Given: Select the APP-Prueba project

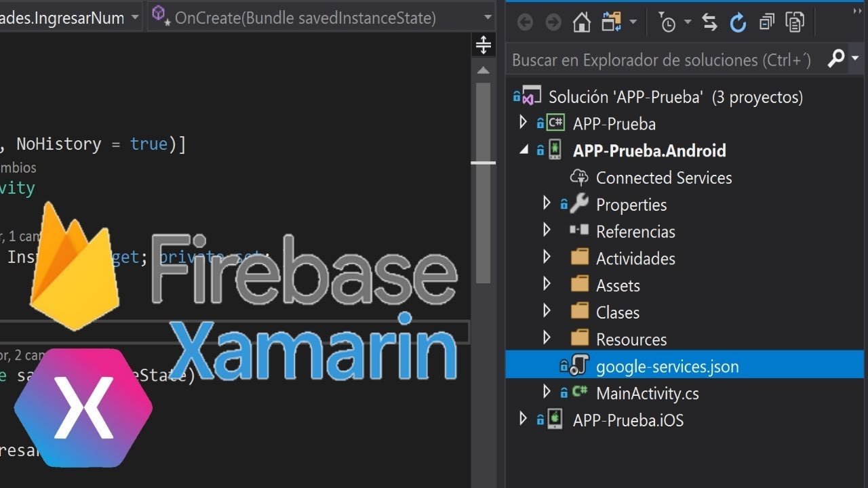Looking at the screenshot, I should [x=614, y=124].
